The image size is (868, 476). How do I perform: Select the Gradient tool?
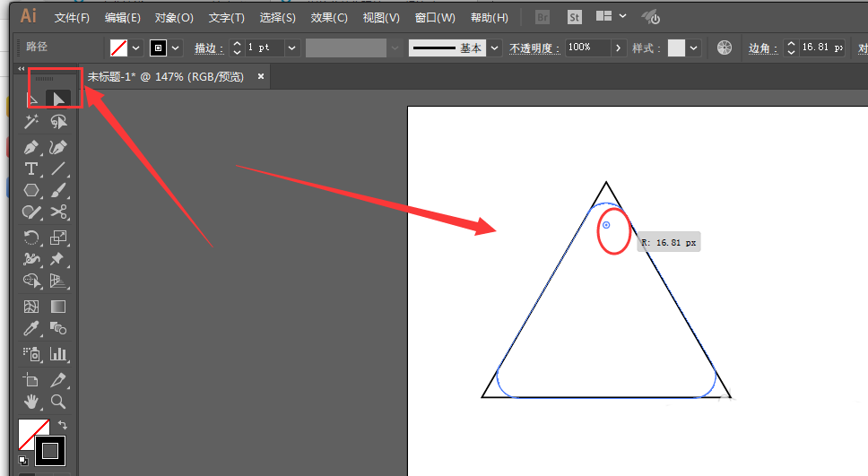58,307
